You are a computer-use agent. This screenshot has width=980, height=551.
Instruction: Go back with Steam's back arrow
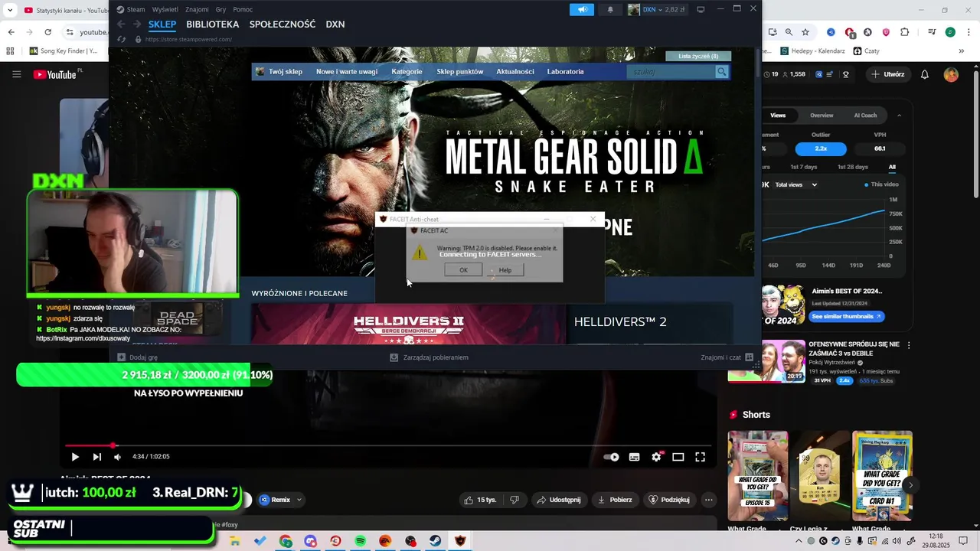[120, 24]
